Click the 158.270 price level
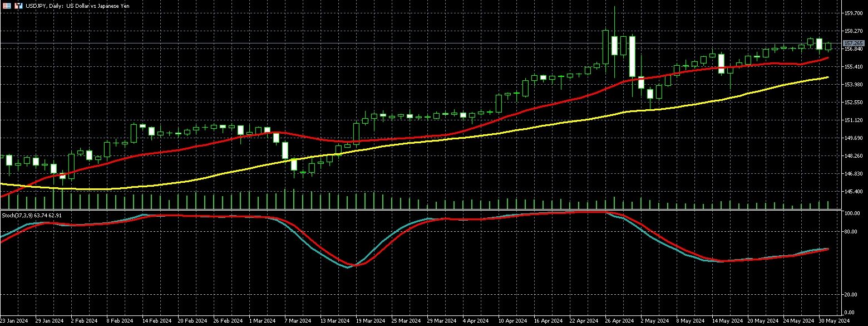 pos(853,31)
